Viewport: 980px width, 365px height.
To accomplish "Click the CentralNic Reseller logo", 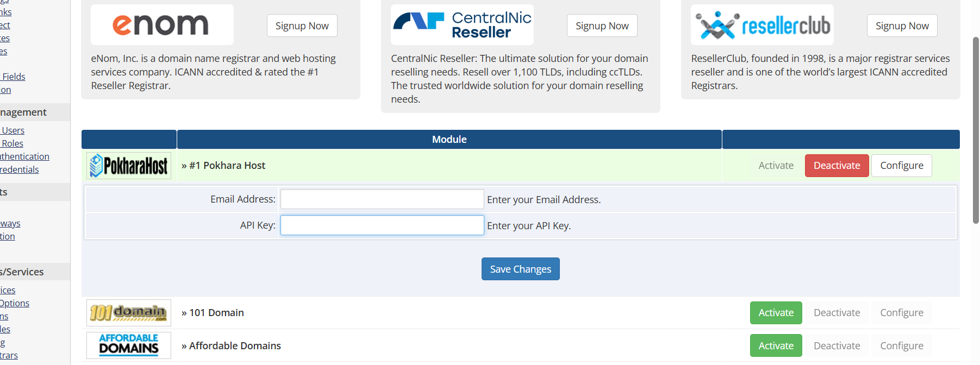I will pyautogui.click(x=462, y=25).
